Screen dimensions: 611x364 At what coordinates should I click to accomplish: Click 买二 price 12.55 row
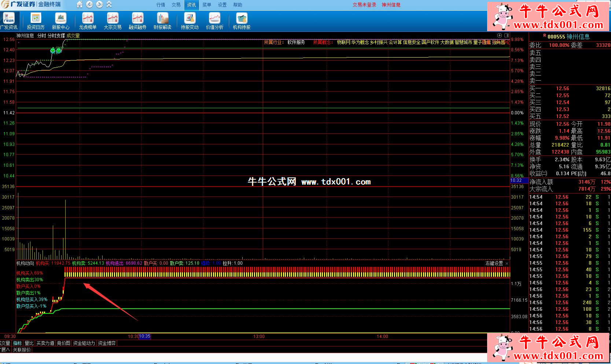(570, 95)
